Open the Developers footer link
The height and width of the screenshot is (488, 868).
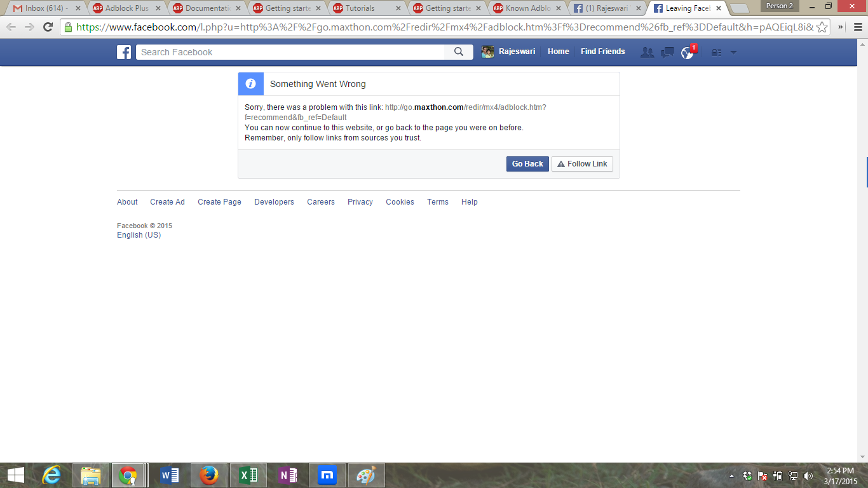click(x=274, y=202)
